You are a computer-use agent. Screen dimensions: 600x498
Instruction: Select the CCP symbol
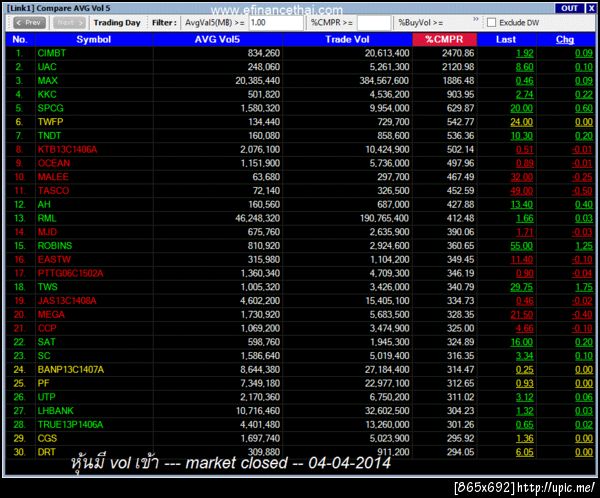(x=47, y=329)
